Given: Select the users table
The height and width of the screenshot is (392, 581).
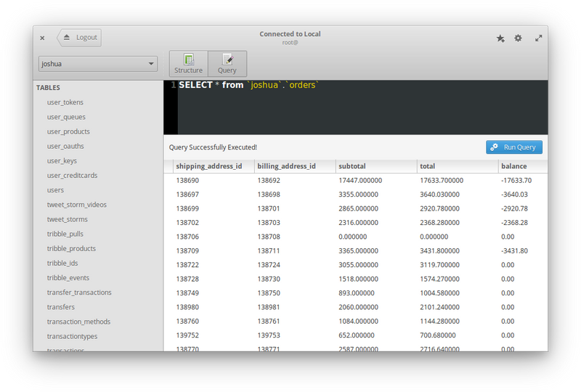Looking at the screenshot, I should tap(55, 190).
